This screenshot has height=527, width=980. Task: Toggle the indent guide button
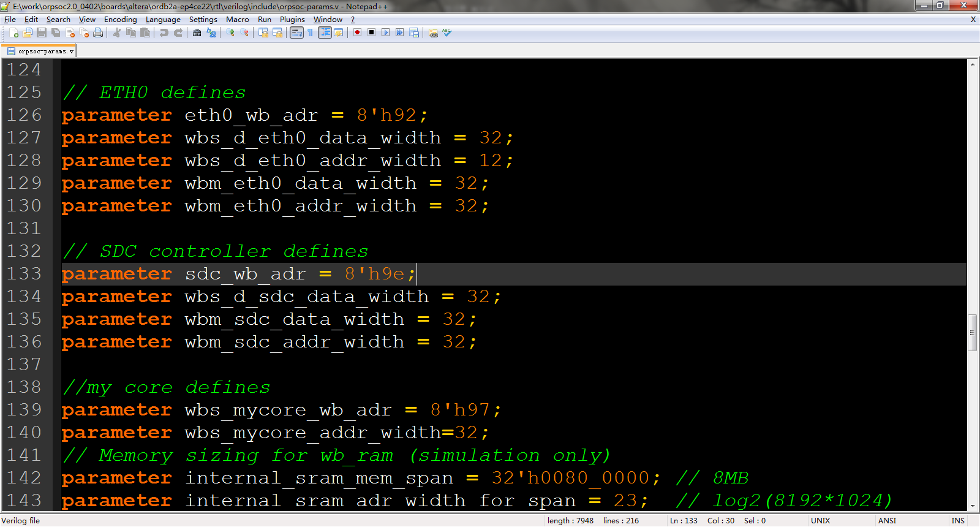[325, 33]
